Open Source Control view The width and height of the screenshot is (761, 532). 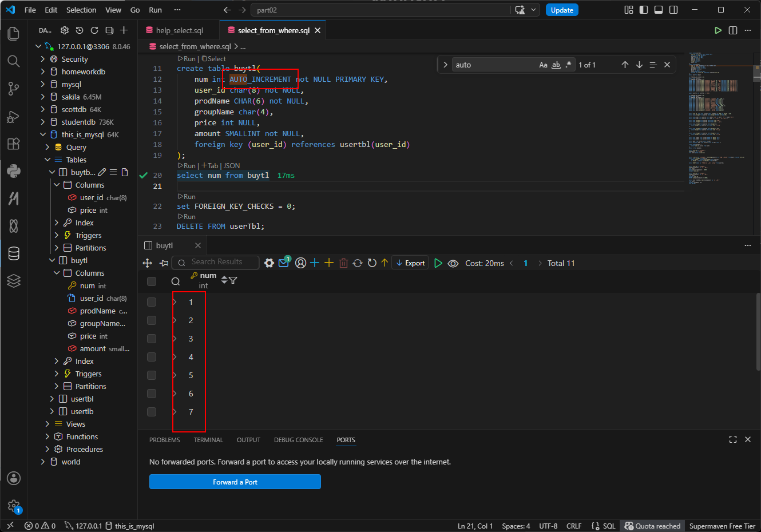pos(14,88)
